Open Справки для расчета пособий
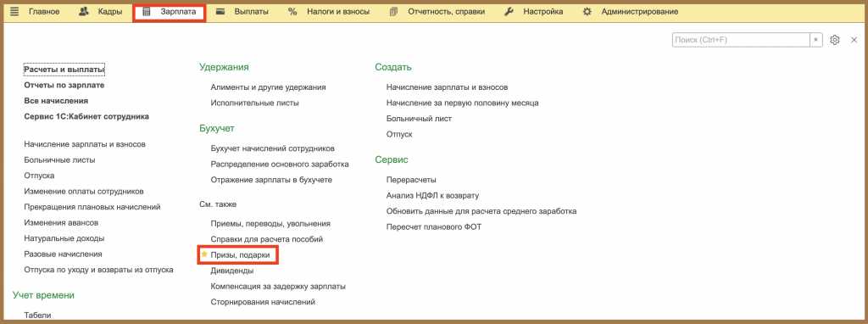 point(267,238)
